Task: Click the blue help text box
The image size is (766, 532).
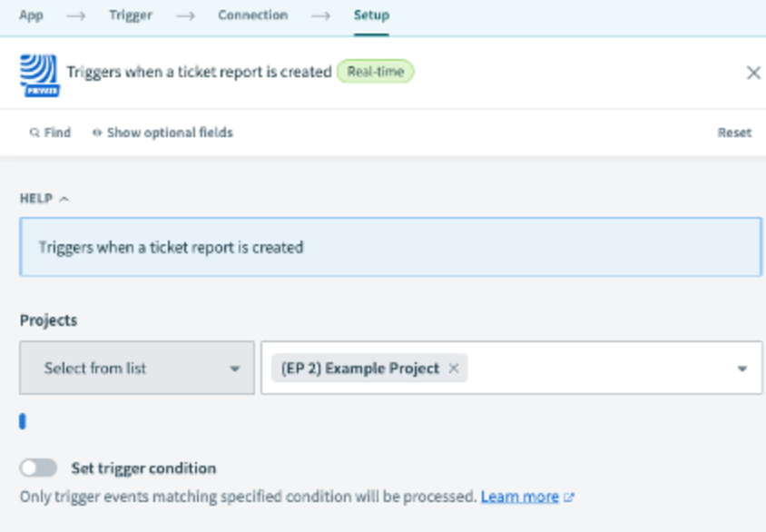Action: pyautogui.click(x=390, y=247)
